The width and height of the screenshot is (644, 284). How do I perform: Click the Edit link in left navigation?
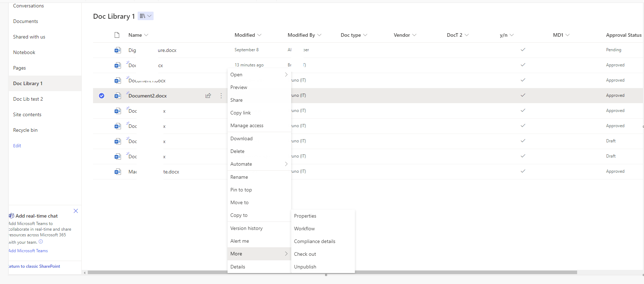tap(17, 146)
